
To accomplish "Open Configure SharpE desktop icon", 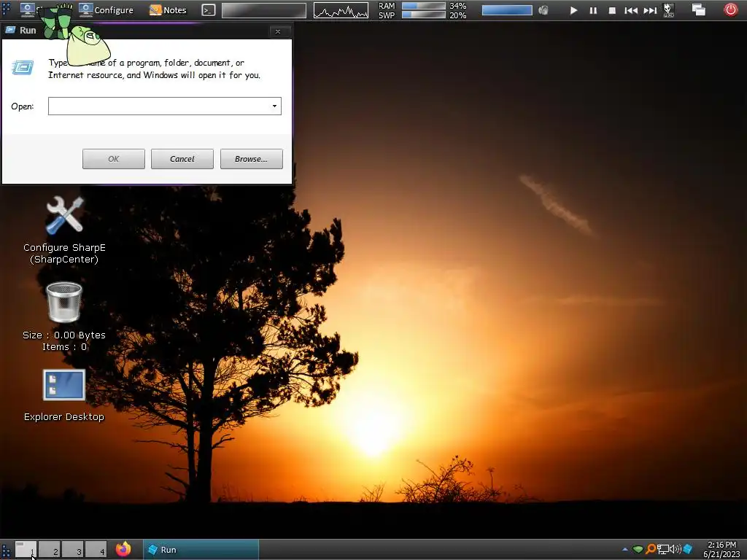I will (64, 230).
